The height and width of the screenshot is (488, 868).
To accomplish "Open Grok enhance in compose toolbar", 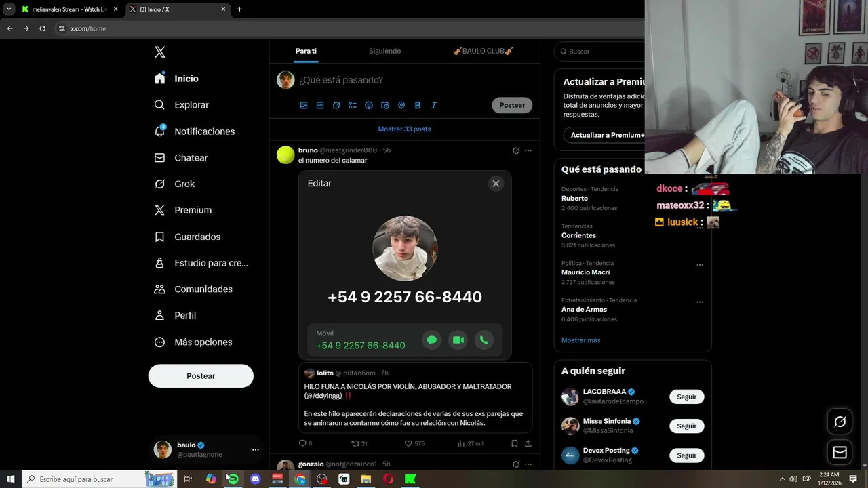I will 336,106.
